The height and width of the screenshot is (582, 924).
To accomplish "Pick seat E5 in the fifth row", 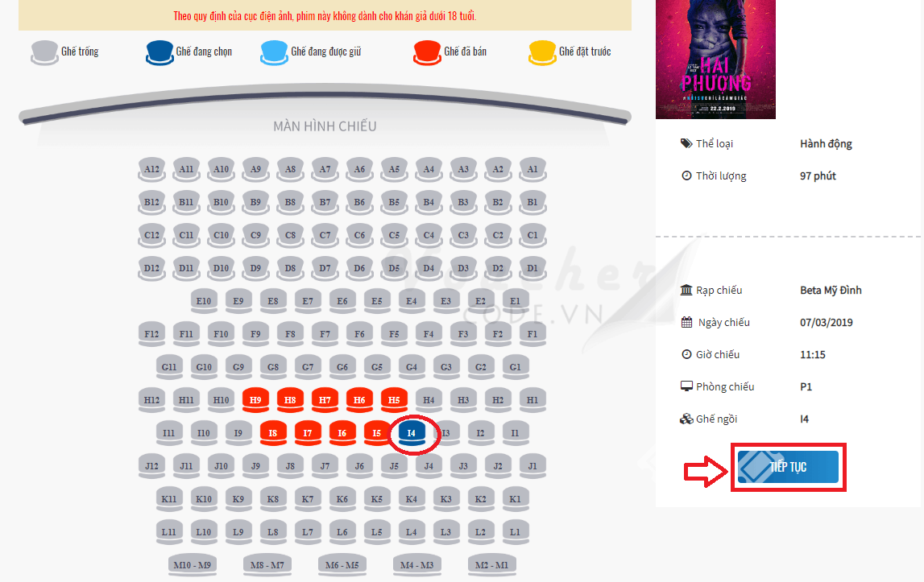I will [376, 302].
